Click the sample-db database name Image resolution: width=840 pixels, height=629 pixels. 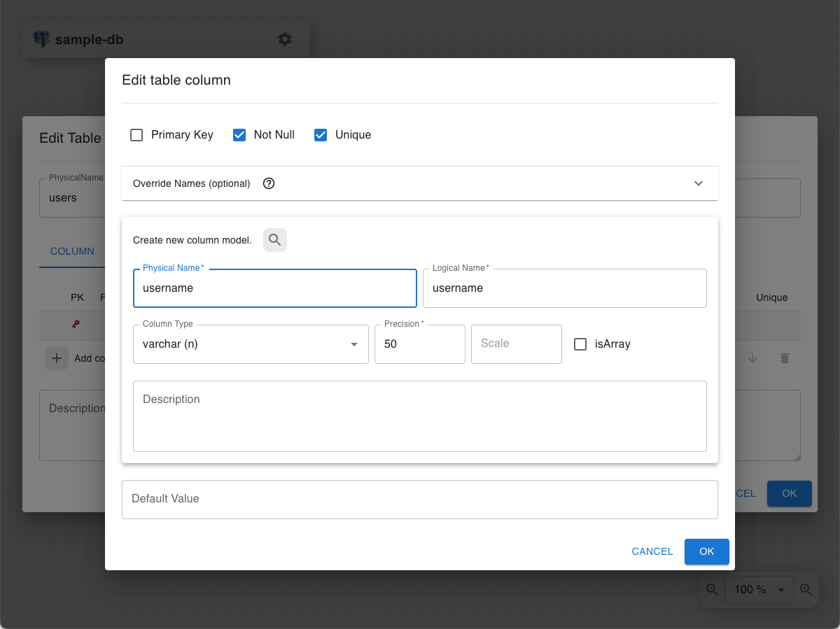pos(90,40)
